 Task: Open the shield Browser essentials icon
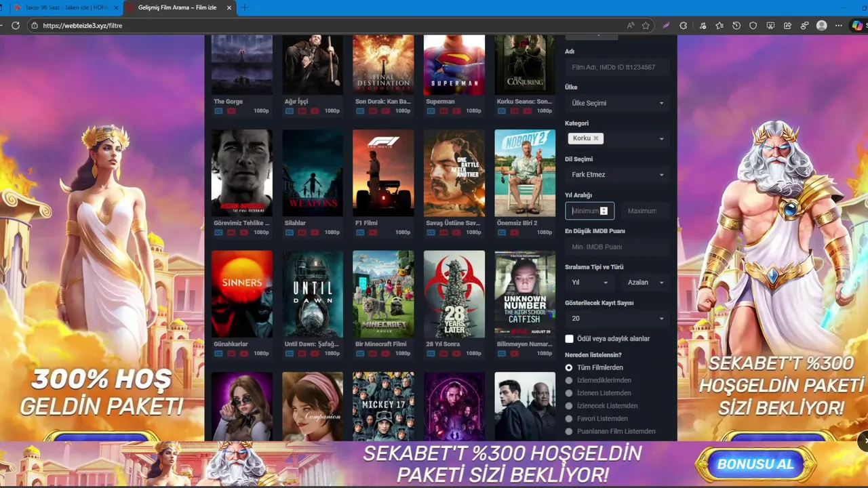tap(753, 25)
